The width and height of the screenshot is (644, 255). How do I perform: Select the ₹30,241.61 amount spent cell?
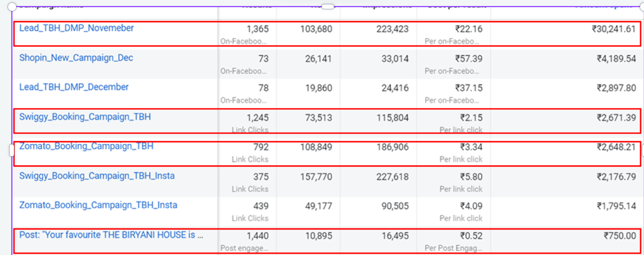point(614,29)
